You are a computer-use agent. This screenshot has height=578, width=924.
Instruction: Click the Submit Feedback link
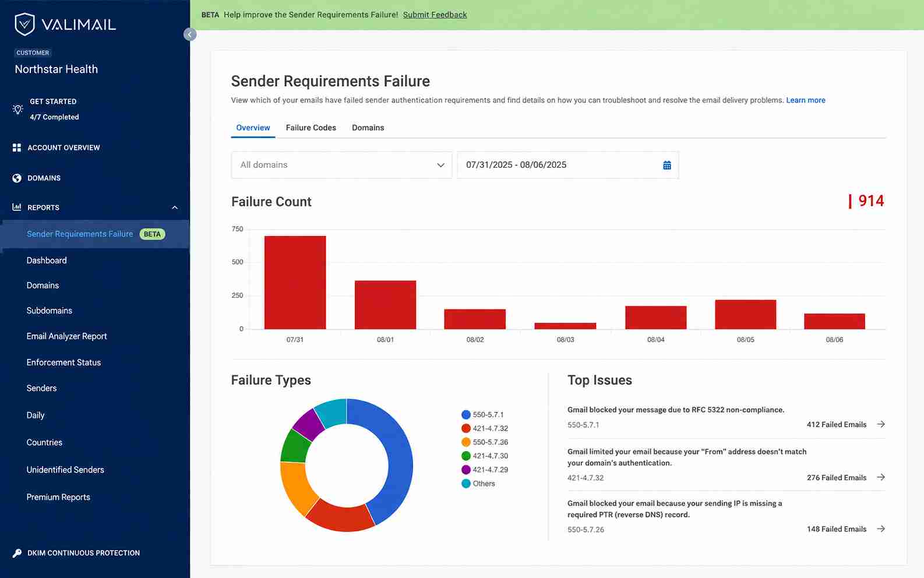tap(435, 15)
